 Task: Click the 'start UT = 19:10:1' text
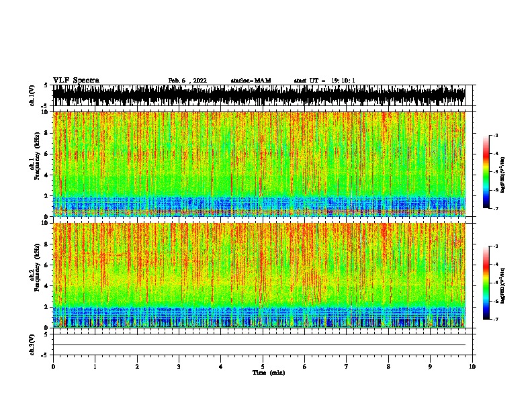[324, 81]
